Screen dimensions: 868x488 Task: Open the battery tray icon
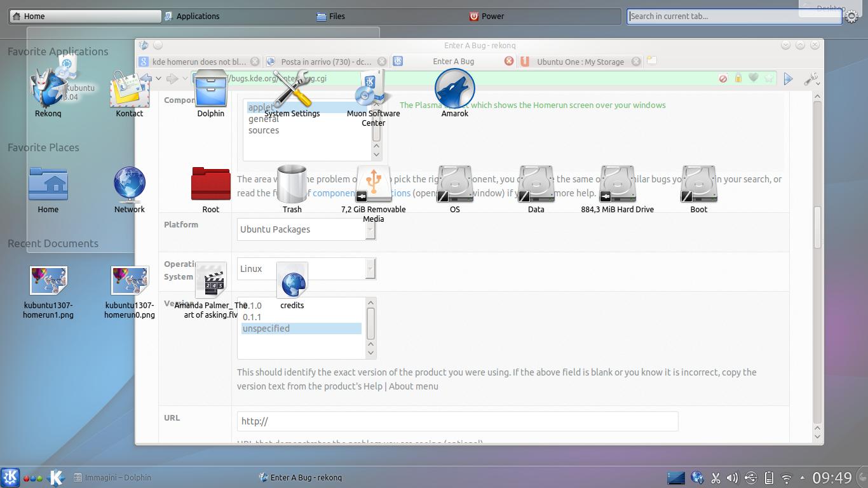tap(768, 478)
